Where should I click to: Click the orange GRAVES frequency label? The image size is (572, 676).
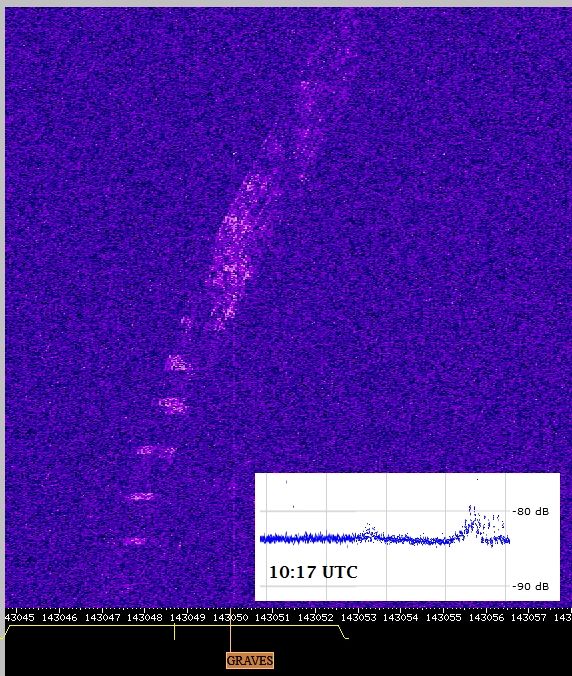[250, 660]
